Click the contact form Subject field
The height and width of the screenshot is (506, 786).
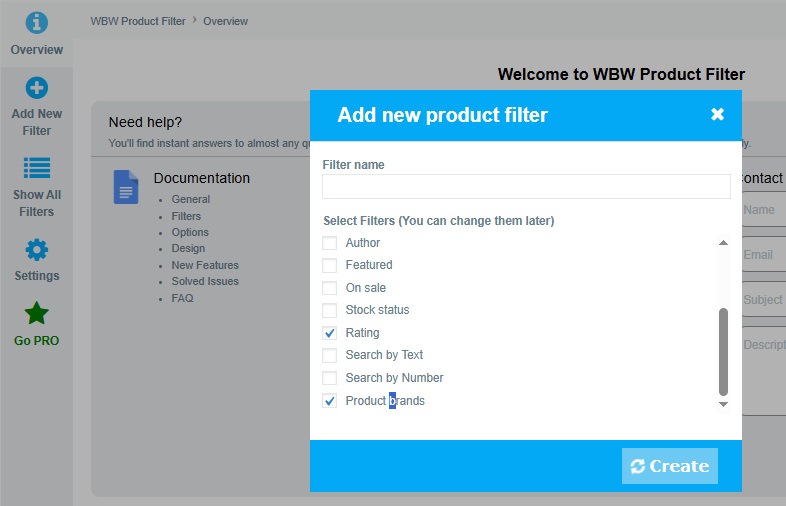[763, 299]
